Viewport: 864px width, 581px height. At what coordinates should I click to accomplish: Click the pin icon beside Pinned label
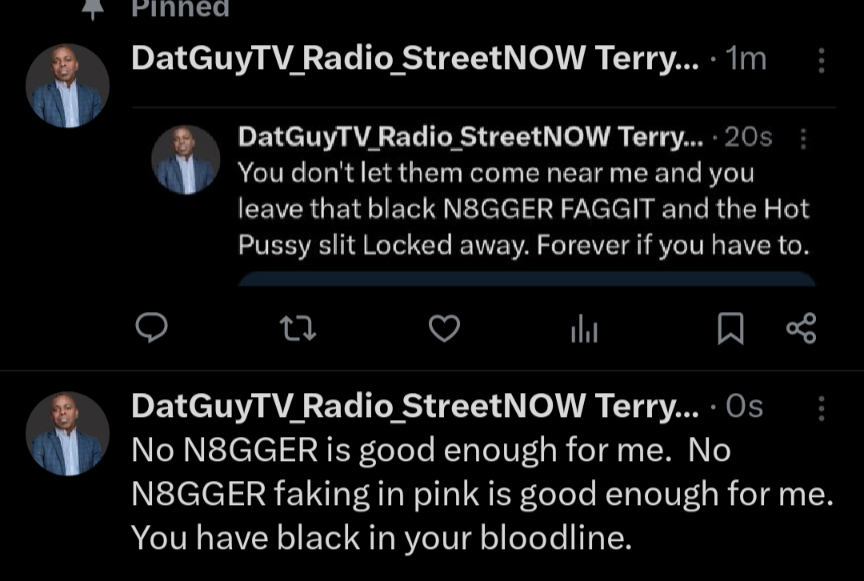tap(93, 8)
